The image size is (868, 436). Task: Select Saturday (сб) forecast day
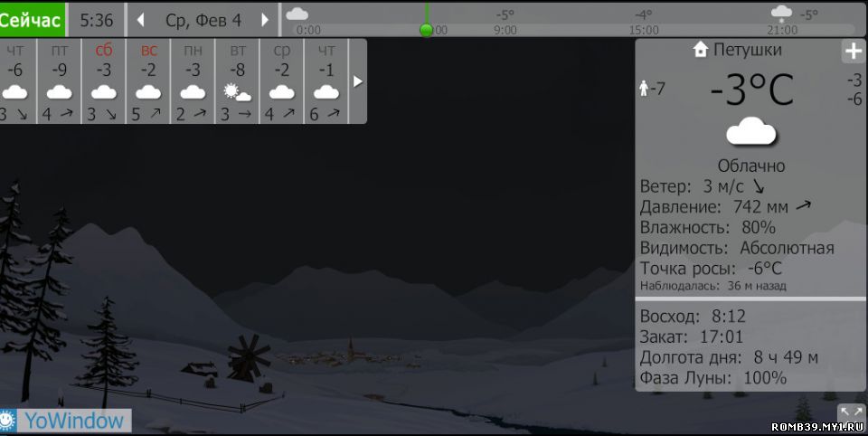click(104, 81)
